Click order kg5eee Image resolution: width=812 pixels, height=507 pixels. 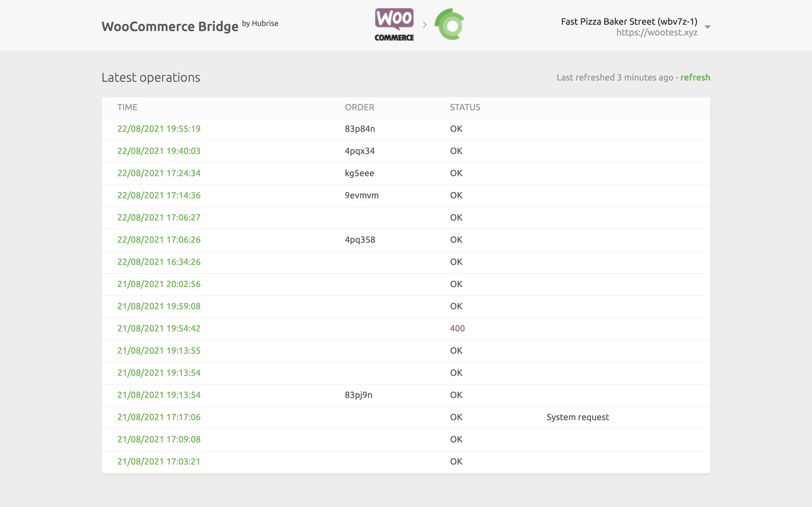(x=359, y=173)
